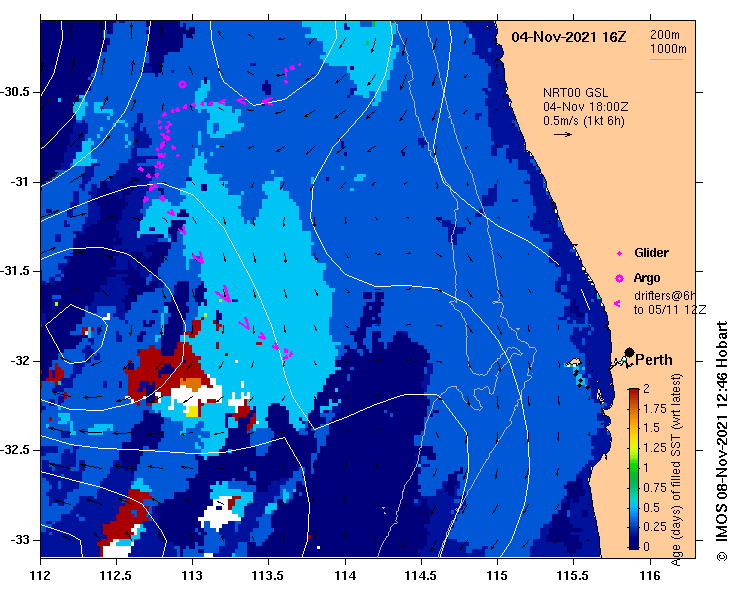Click the yellow SST age patch on the map
The image size is (739, 592).
click(x=192, y=411)
